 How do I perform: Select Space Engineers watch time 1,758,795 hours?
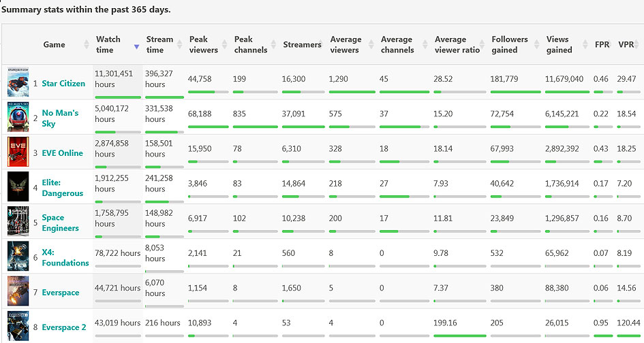click(x=112, y=218)
